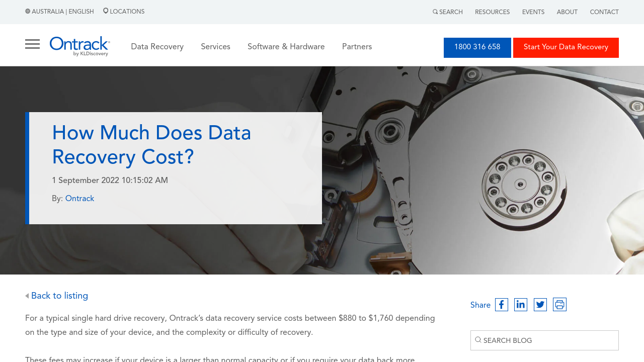Open the Locations pin link
The width and height of the screenshot is (644, 362).
124,12
